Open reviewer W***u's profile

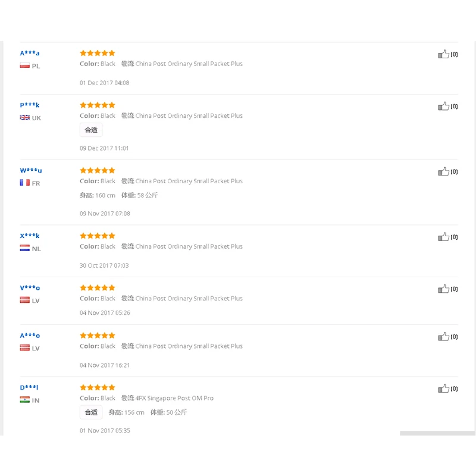coord(31,171)
